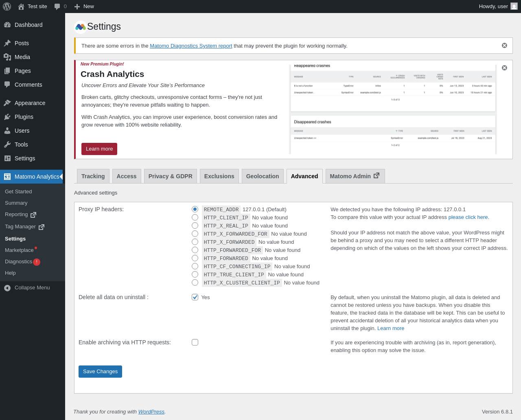This screenshot has width=521, height=420.
Task: Open Matomo Admin tab
Action: (x=355, y=176)
